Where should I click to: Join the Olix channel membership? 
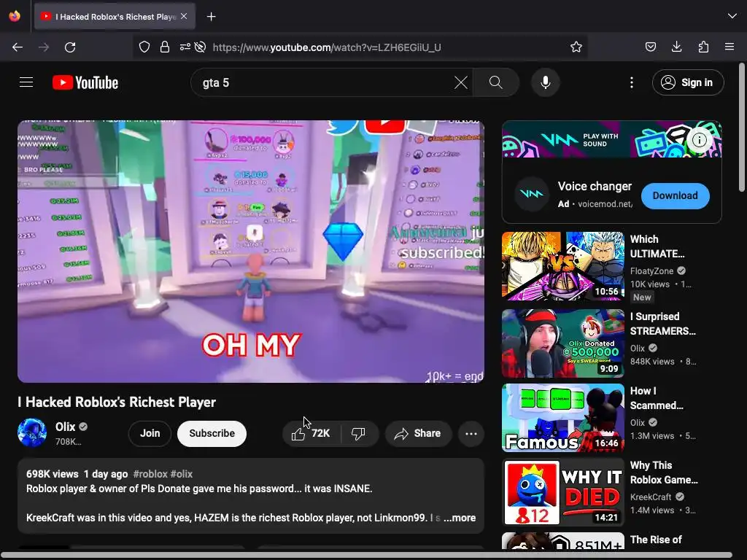pyautogui.click(x=150, y=434)
